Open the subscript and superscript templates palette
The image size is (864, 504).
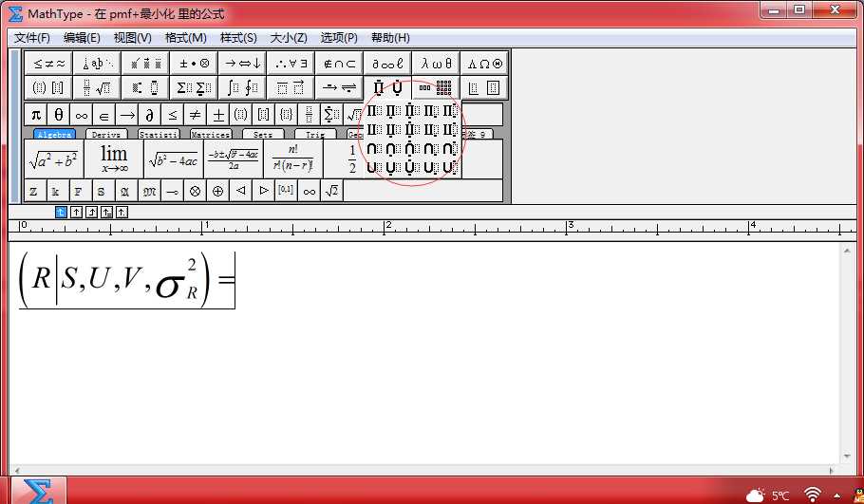pyautogui.click(x=145, y=87)
